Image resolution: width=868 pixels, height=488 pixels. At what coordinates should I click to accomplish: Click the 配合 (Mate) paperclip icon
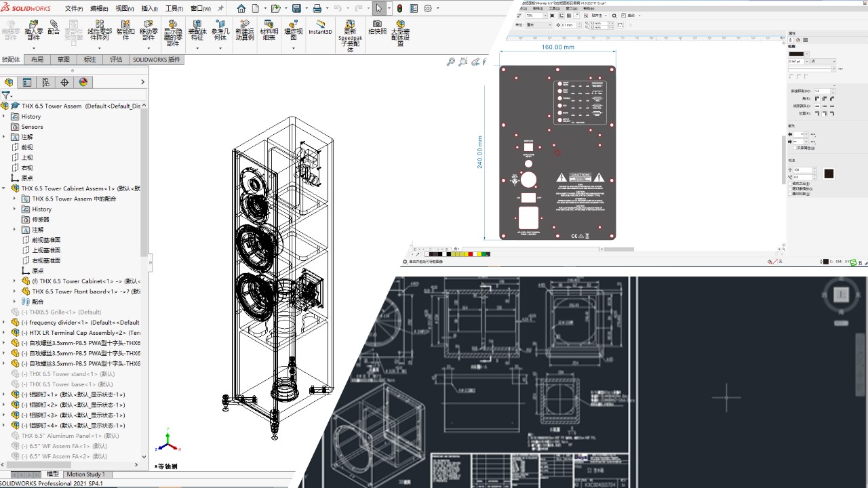pyautogui.click(x=54, y=27)
